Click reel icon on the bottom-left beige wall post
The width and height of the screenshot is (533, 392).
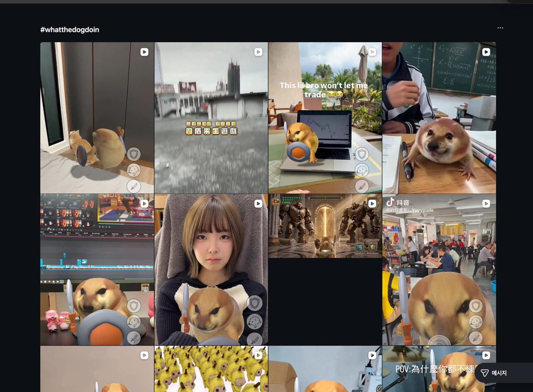click(144, 355)
